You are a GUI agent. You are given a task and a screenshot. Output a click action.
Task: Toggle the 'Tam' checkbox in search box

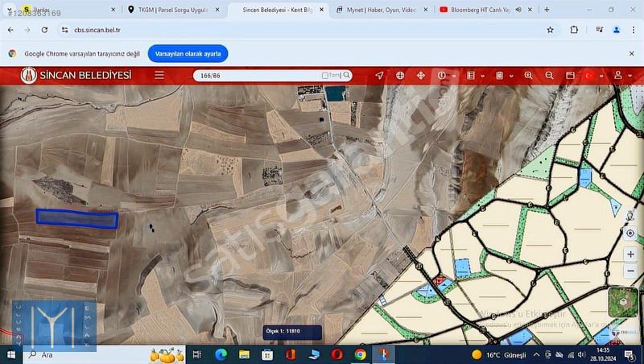tap(325, 76)
